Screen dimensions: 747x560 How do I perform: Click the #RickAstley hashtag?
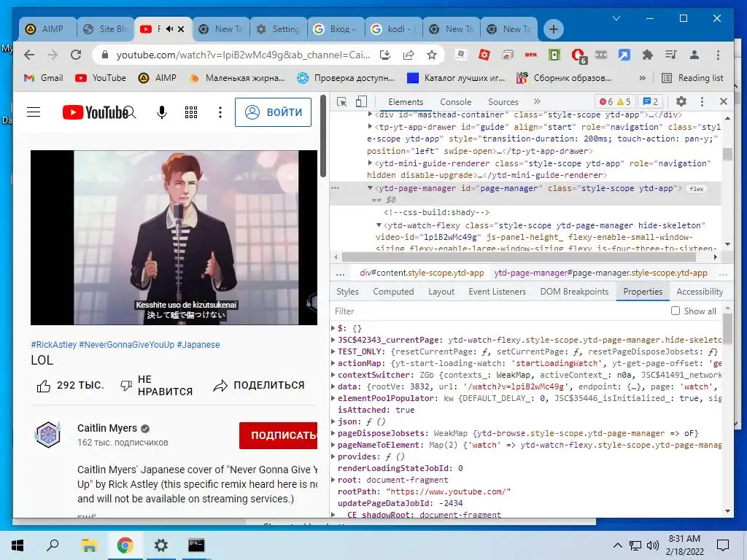(x=53, y=345)
